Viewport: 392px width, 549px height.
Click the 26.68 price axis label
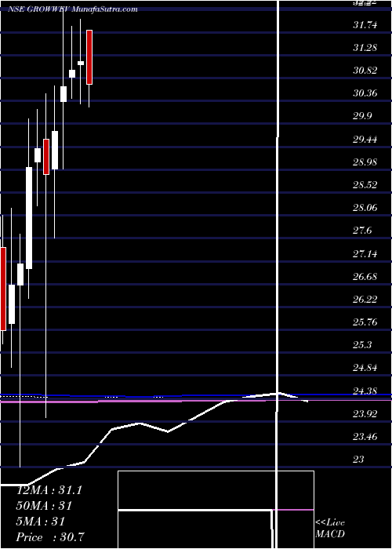[365, 277]
